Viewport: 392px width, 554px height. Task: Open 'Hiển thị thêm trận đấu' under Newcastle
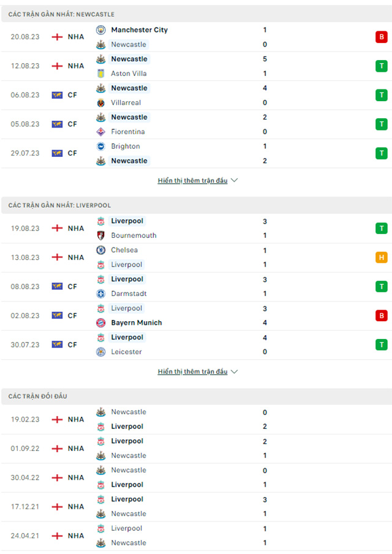pyautogui.click(x=192, y=181)
